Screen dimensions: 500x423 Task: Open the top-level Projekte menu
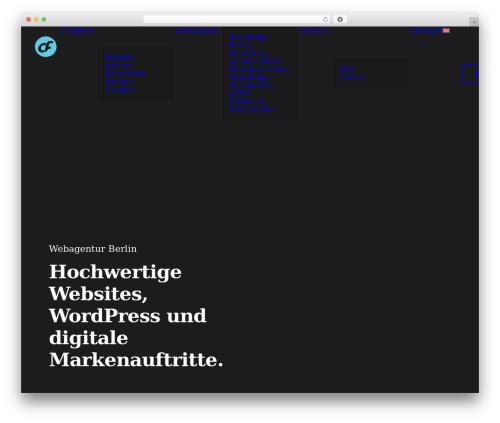[x=78, y=30]
